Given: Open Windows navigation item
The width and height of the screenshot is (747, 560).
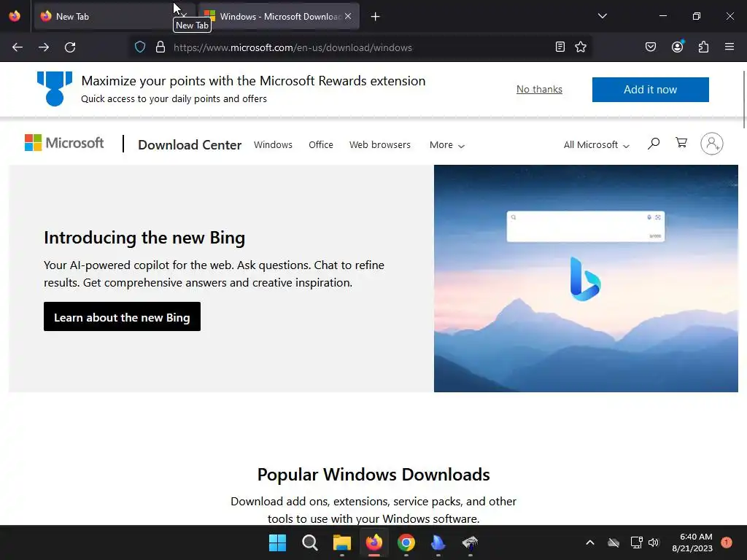Looking at the screenshot, I should pyautogui.click(x=273, y=145).
